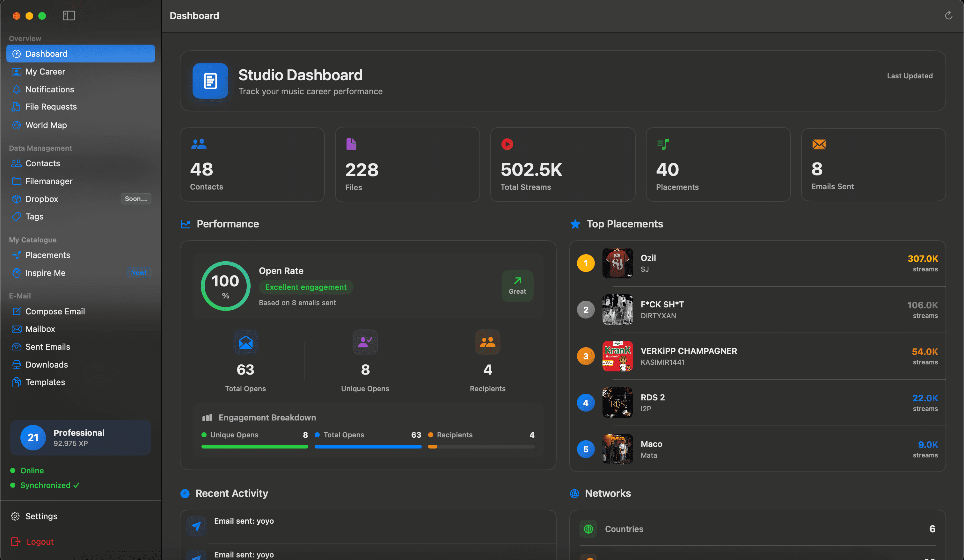Open the Inspire Me feature
Screen dimensions: 964x560
coord(46,273)
